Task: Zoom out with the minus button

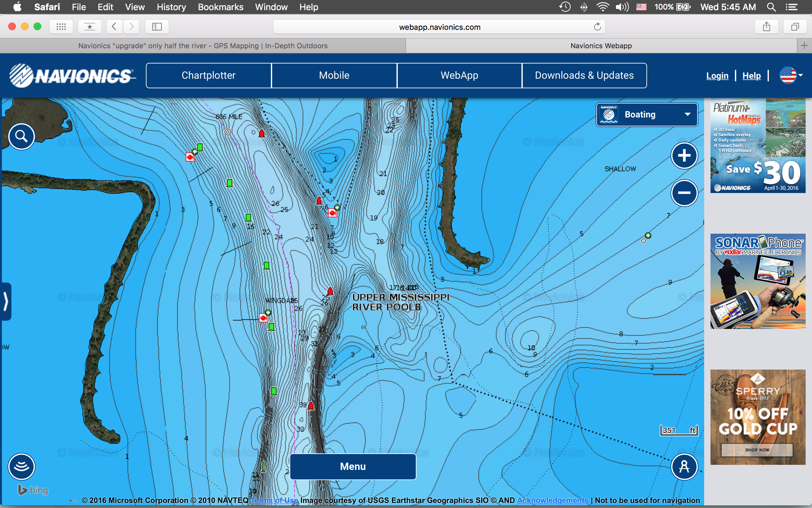Action: 684,193
